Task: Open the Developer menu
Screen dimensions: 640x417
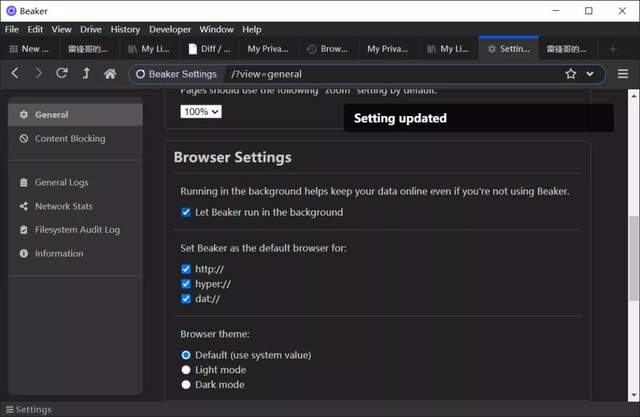Action: click(x=169, y=30)
